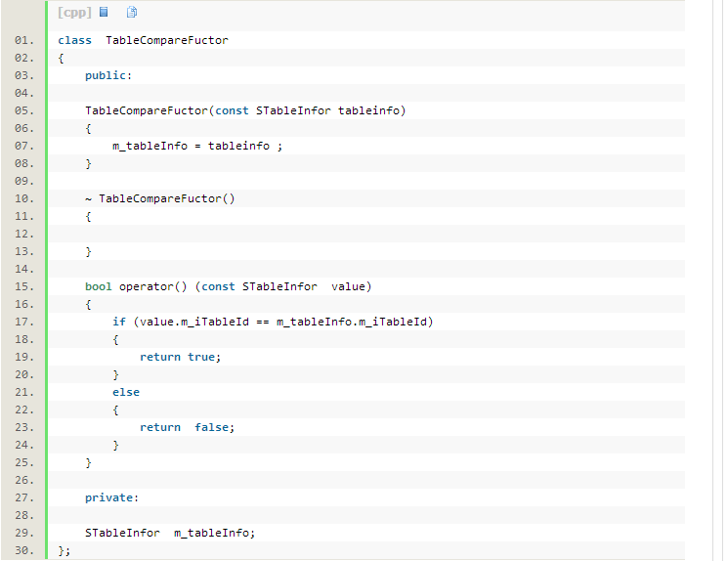Click the view plain icon next to [cpp]
This screenshot has width=728, height=561.
[x=104, y=12]
